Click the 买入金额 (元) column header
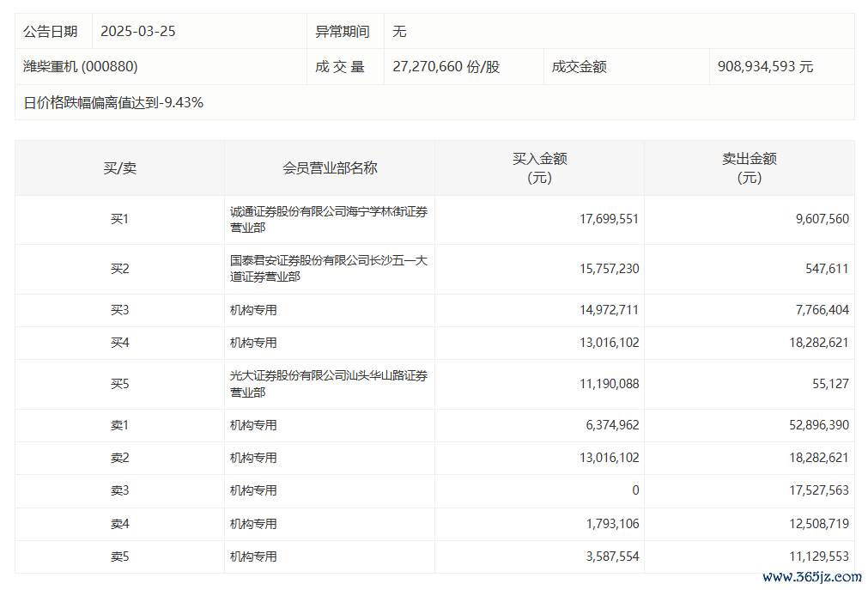Image resolution: width=868 pixels, height=590 pixels. 539,168
